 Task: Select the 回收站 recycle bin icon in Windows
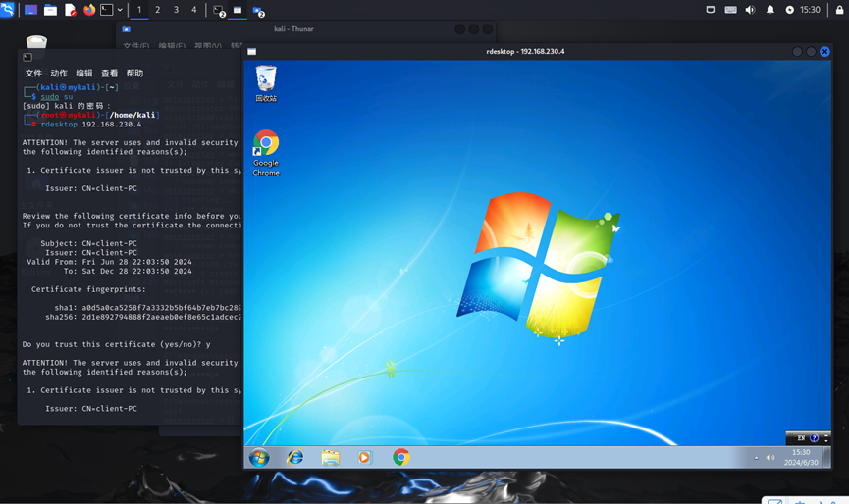266,83
